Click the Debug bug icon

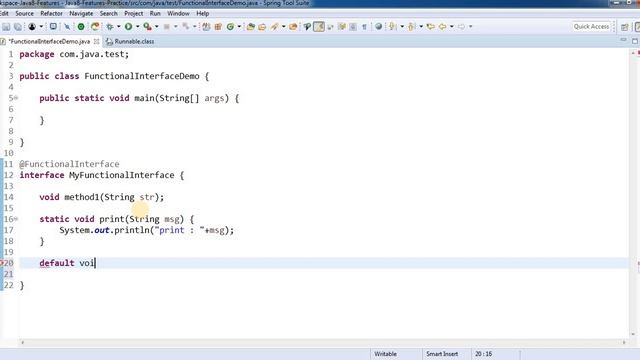coord(109,27)
